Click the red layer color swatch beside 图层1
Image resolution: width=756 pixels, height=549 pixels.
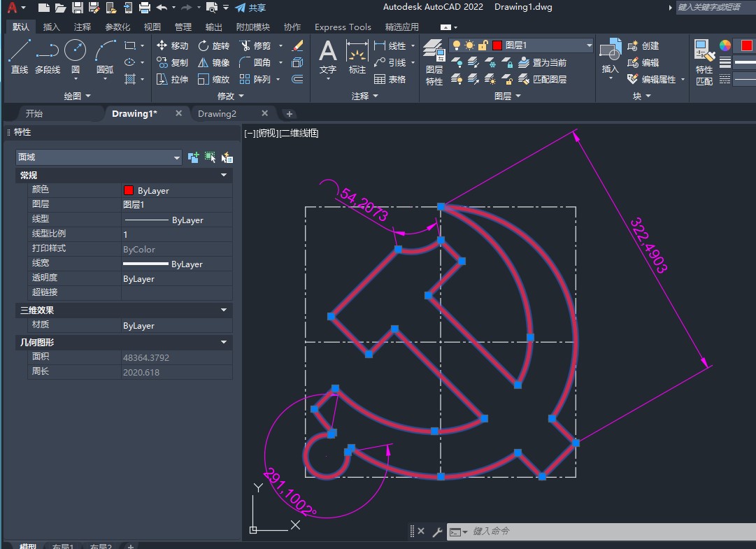(x=497, y=45)
